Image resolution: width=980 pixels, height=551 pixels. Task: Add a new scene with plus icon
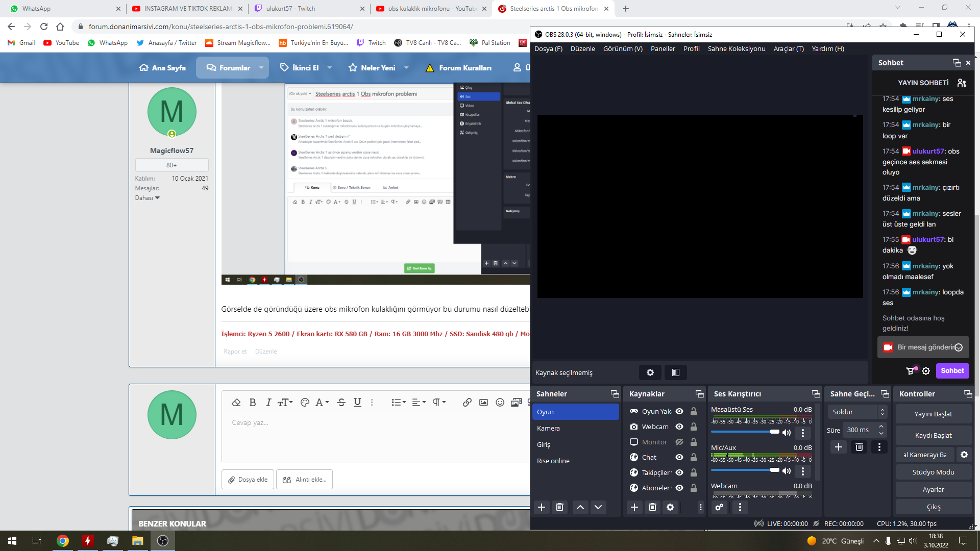tap(542, 507)
